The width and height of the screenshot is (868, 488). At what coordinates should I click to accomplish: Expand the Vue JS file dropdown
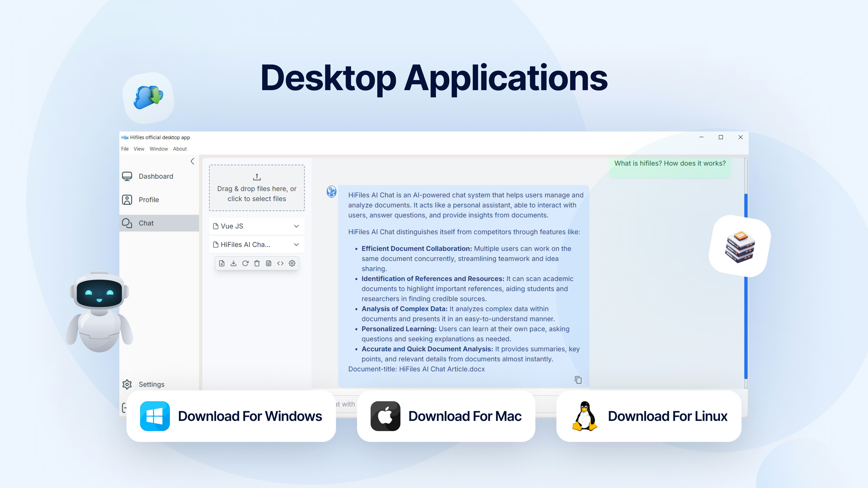pos(296,226)
